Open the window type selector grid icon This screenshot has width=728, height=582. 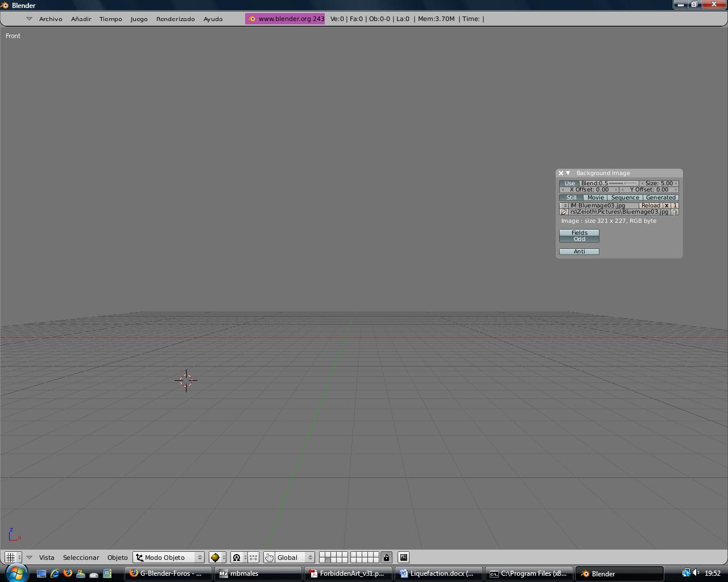pyautogui.click(x=13, y=558)
